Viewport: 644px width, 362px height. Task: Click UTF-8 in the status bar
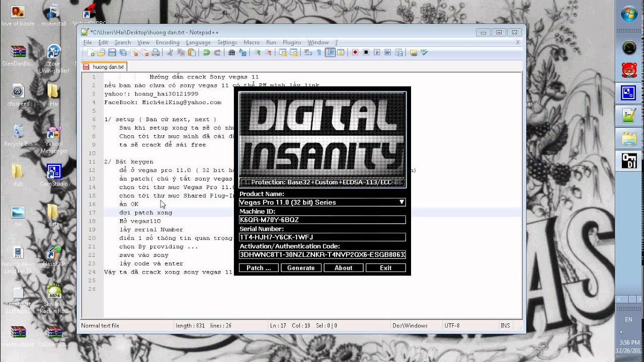(x=452, y=326)
